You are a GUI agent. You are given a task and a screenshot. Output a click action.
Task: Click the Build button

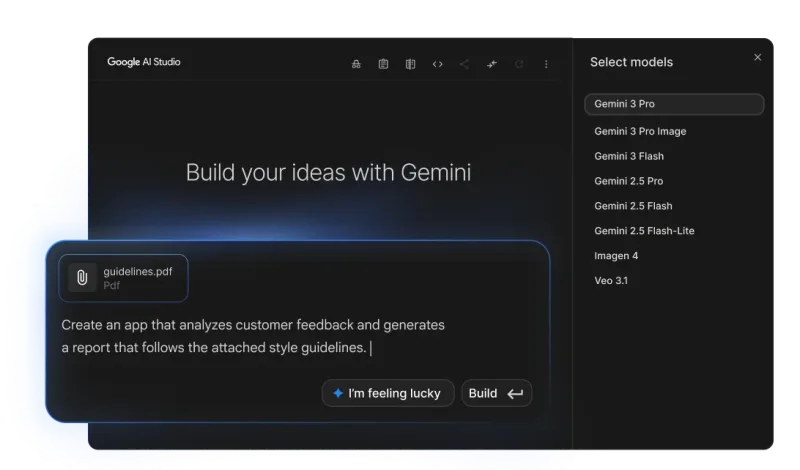(x=496, y=393)
